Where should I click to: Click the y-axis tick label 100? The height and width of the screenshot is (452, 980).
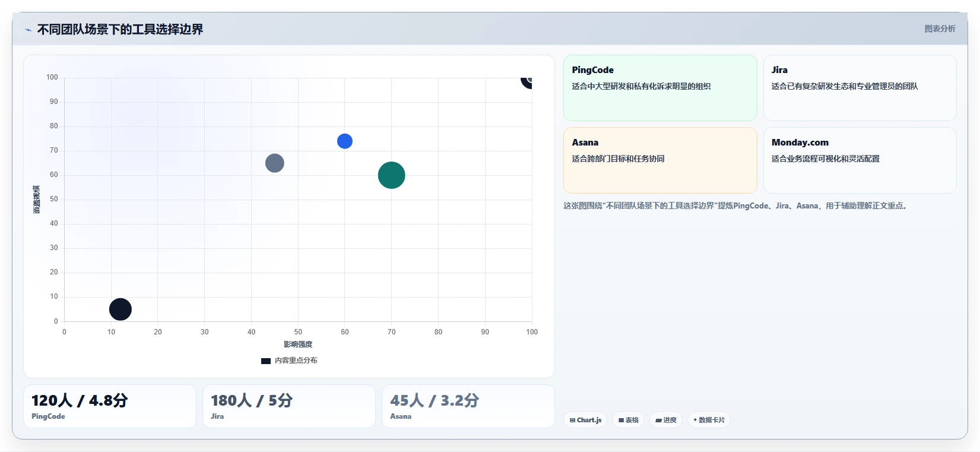pos(52,77)
